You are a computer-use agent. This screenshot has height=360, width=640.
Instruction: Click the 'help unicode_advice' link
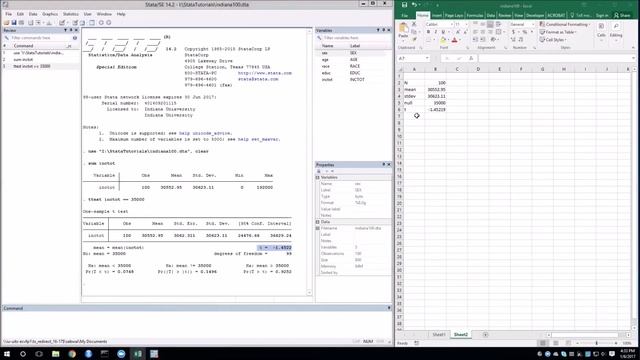(x=205, y=133)
